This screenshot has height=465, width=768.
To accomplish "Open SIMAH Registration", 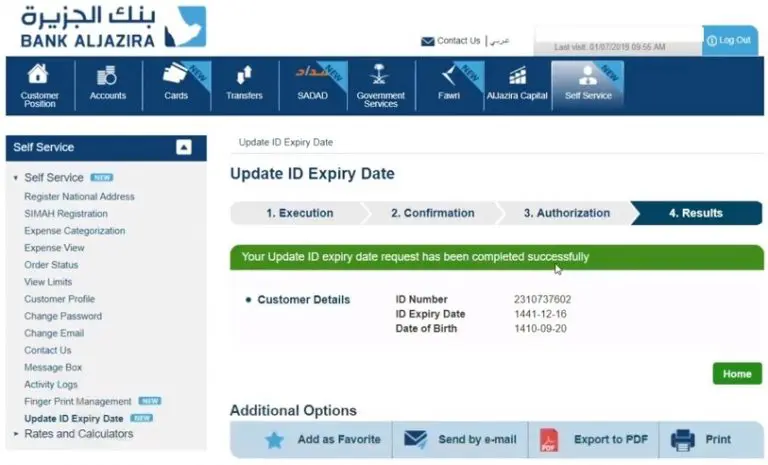I will tap(66, 214).
